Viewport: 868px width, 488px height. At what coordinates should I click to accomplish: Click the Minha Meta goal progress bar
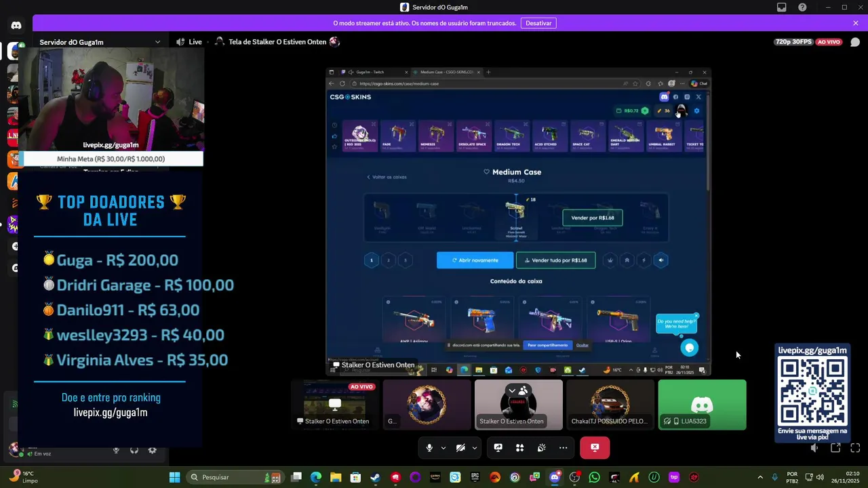(x=113, y=159)
